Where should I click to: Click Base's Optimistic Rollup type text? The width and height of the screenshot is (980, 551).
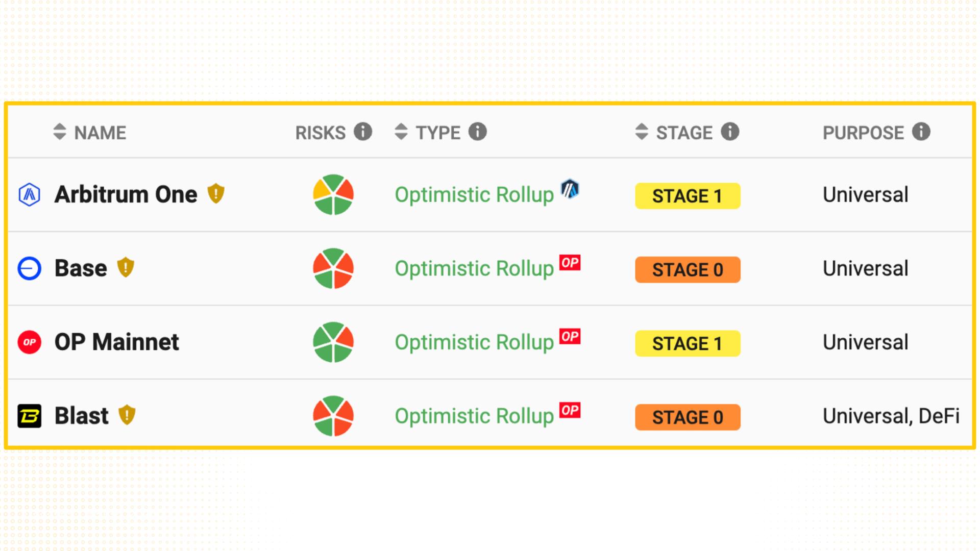[474, 269]
